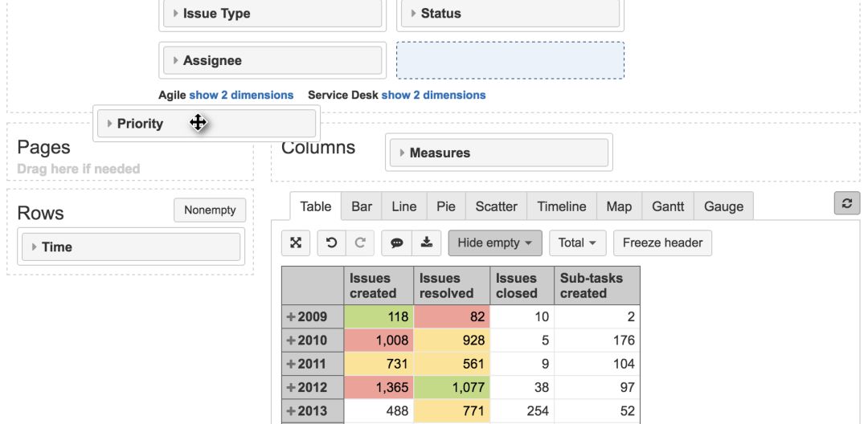Toggle the Freeze header option
The height and width of the screenshot is (424, 868).
662,243
